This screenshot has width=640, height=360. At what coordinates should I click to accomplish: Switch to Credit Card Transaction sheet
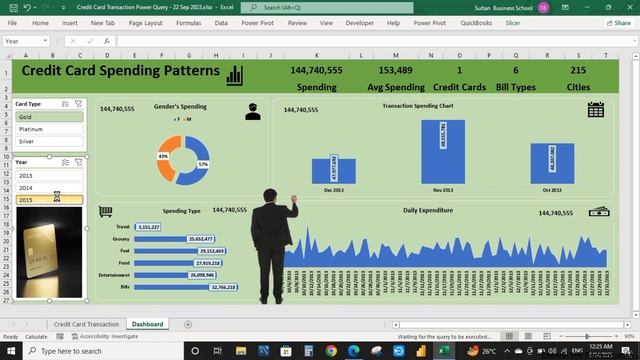pos(86,324)
